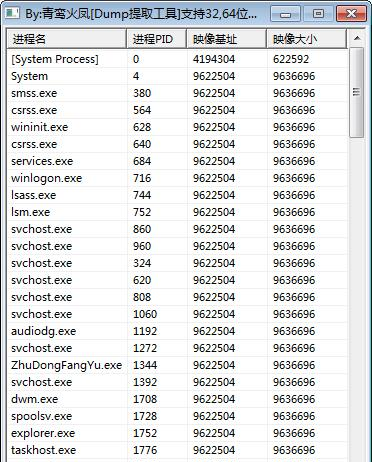Select the audiodg.exe row
Viewport: 372px width, 462px height.
point(177,331)
